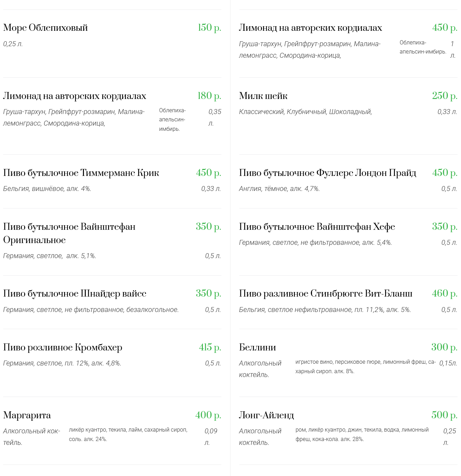Screen dimensions: 461x476
Task: Click Пиво бутылочное Фуллерс Лондон Прайд title
Action: coord(327,173)
